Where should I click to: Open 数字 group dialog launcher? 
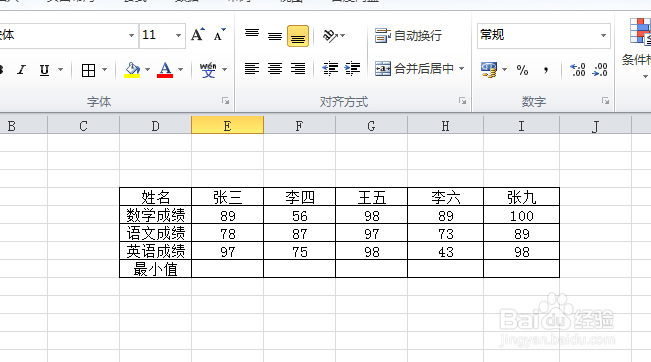(605, 101)
